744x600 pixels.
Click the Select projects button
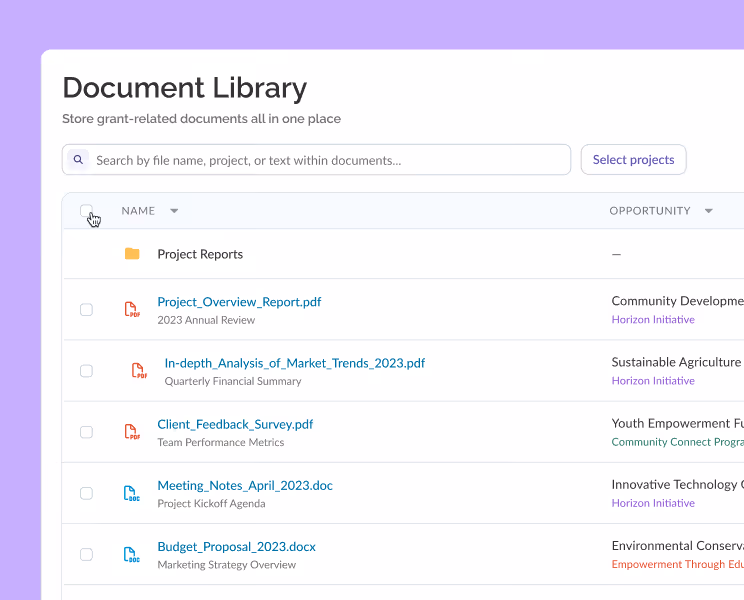(x=633, y=160)
